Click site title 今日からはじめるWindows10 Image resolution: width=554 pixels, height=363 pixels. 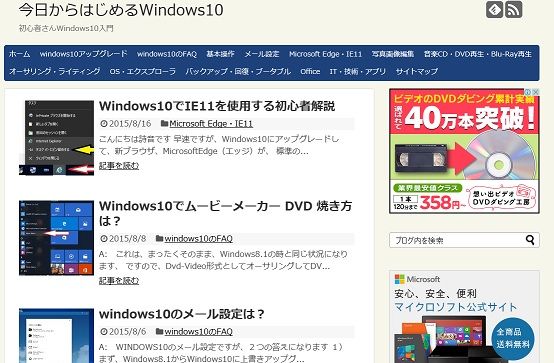121,10
